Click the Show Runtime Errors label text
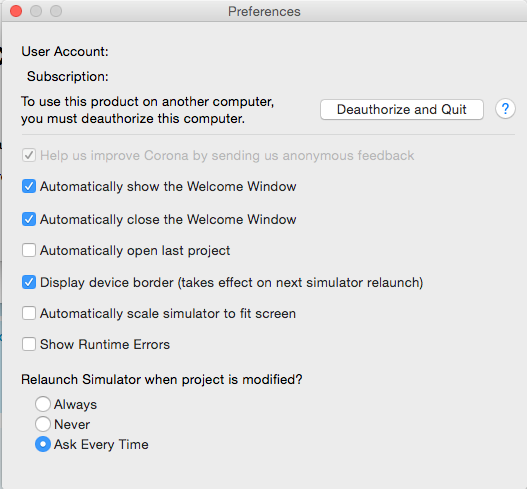Screen dimensions: 527x489 point(105,344)
